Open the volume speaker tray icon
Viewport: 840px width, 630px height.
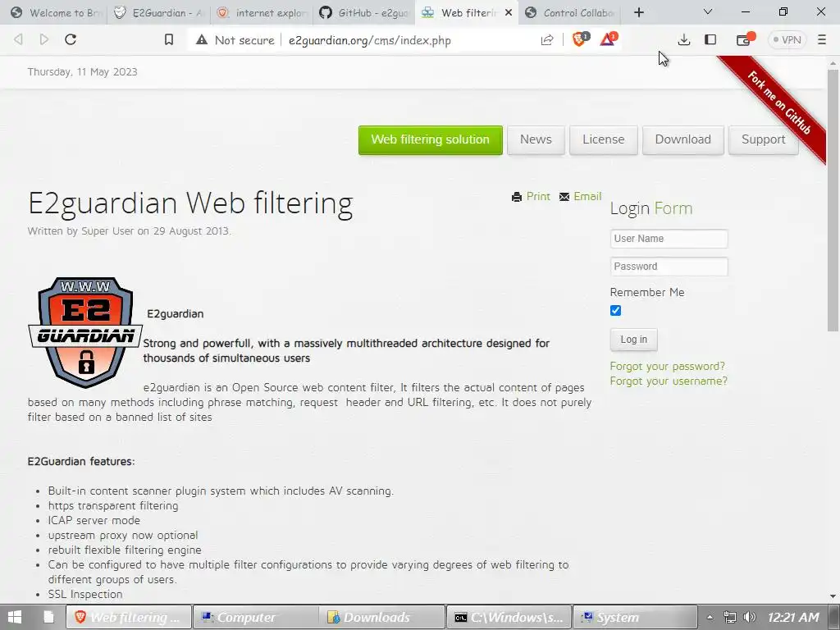pos(750,617)
